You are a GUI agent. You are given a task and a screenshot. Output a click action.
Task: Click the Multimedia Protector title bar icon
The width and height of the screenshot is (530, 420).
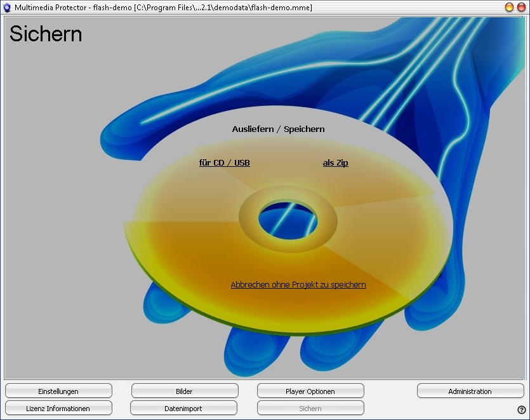tap(8, 8)
